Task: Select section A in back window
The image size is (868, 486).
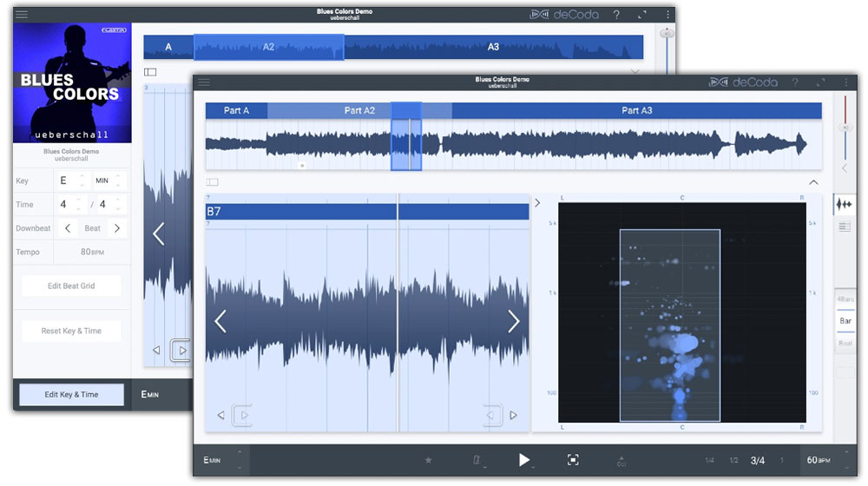Action: pos(168,47)
